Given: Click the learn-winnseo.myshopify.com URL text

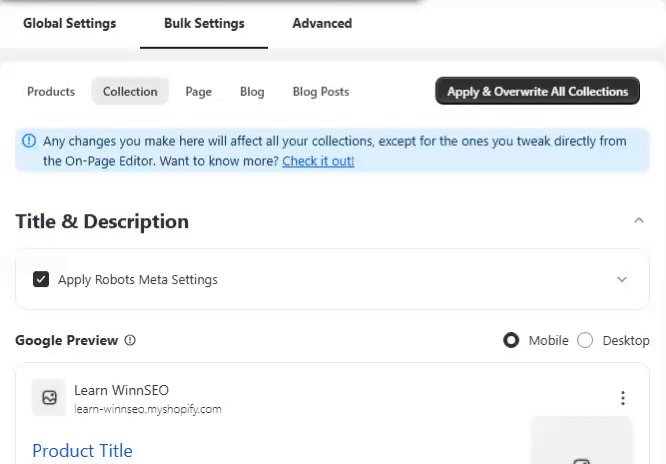Looking at the screenshot, I should [148, 409].
